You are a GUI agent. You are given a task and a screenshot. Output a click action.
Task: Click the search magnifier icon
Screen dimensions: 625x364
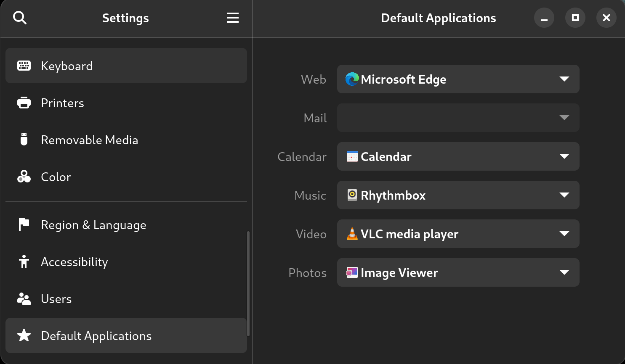click(x=20, y=18)
